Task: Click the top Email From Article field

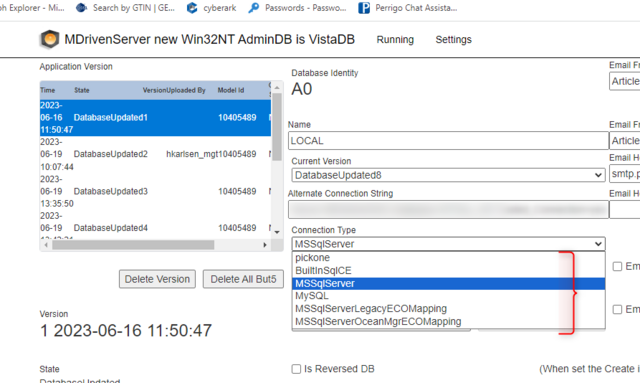Action: [x=624, y=81]
